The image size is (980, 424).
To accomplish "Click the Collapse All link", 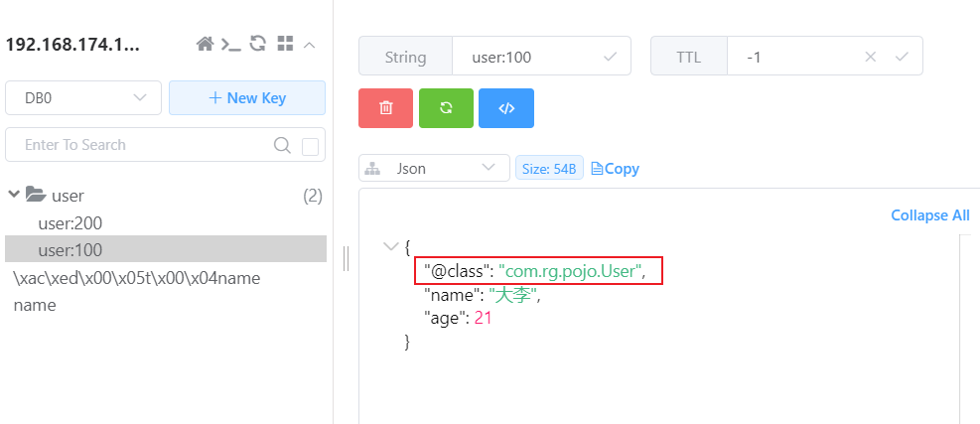I will tap(929, 215).
